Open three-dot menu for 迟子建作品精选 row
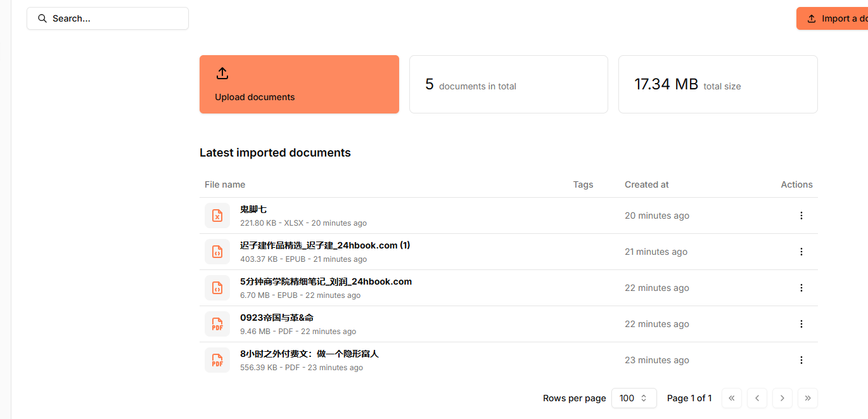Screen dimensions: 868x419 (801, 252)
